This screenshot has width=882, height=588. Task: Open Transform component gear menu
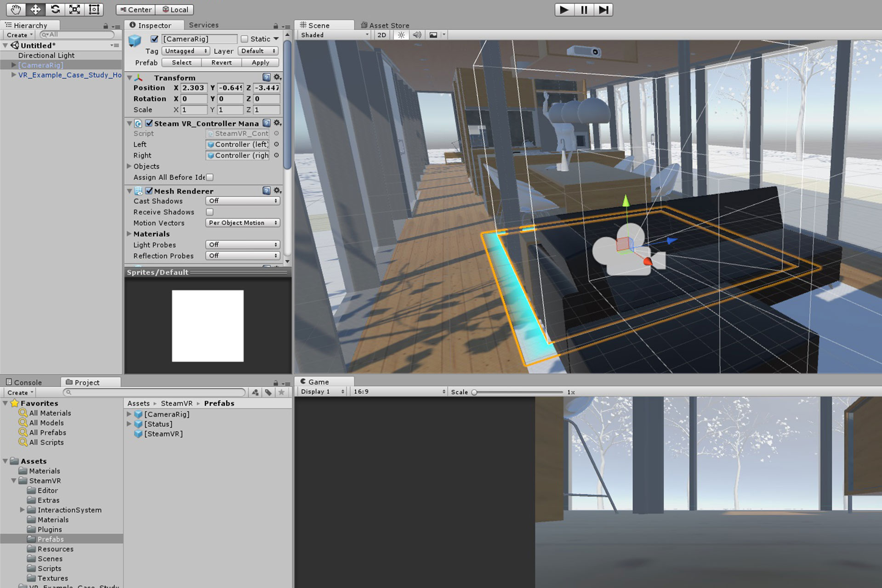277,77
